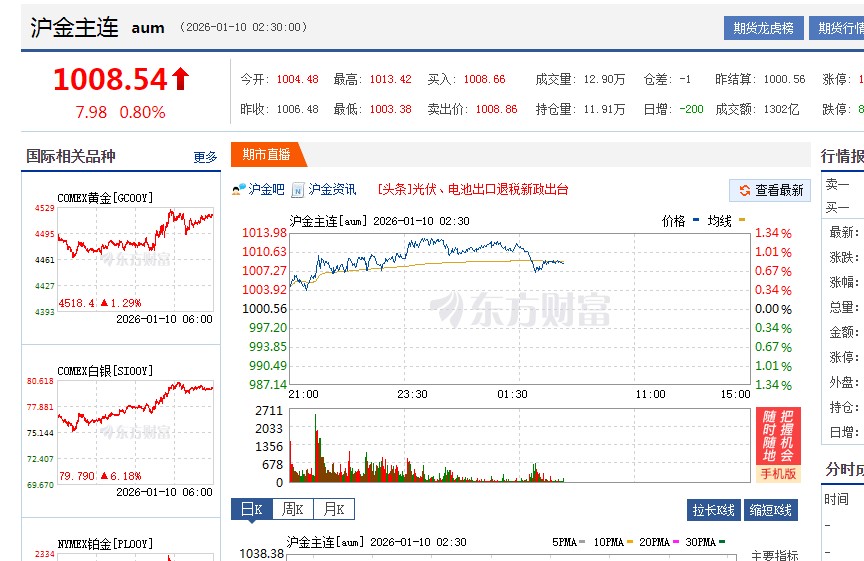Click the percent change 0.80%
Image resolution: width=864 pixels, height=561 pixels.
pos(142,112)
